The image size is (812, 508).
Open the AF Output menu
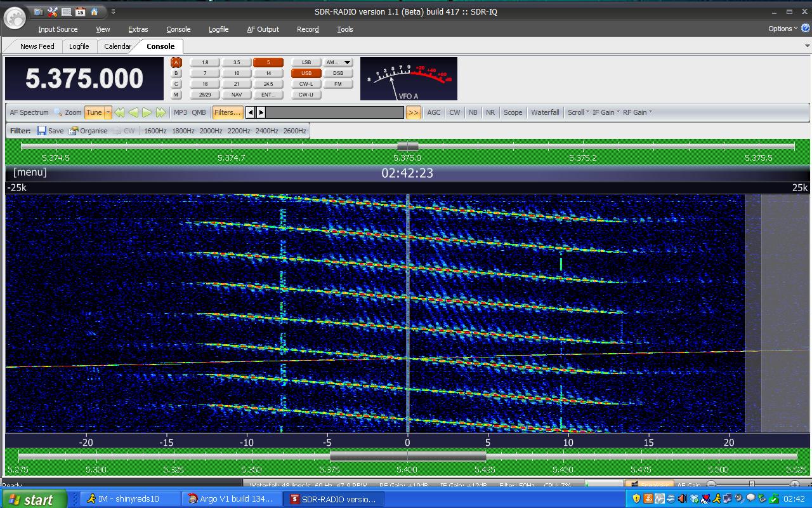[x=263, y=29]
